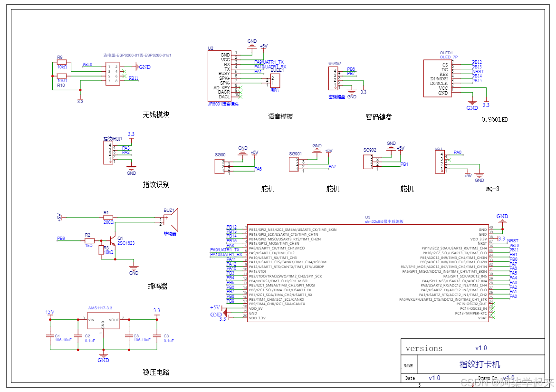
Task: Click the fingerprint module four-pin connector
Action: 108,153
